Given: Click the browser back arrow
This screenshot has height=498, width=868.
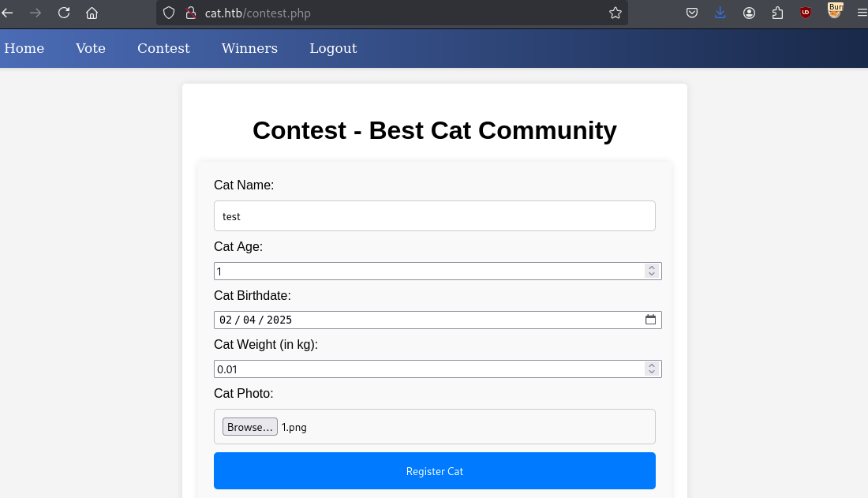Looking at the screenshot, I should point(7,13).
